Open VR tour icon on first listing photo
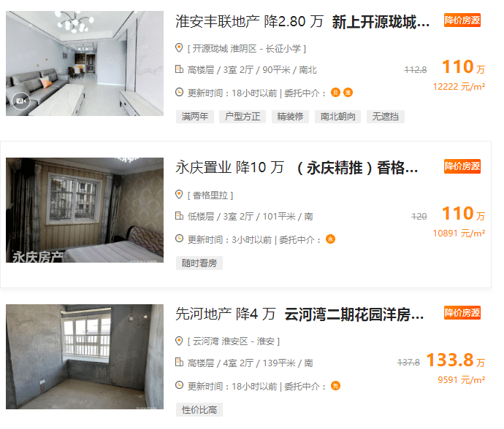Screen dimensions: 504x429 coord(21,101)
